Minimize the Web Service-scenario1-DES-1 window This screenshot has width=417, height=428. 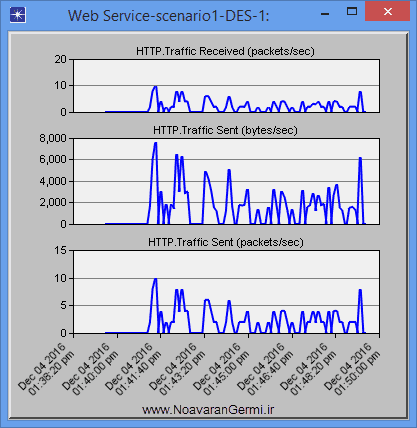coord(325,14)
